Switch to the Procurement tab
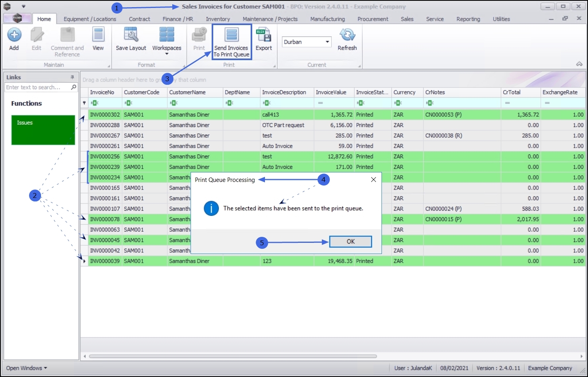The height and width of the screenshot is (377, 588). click(373, 19)
